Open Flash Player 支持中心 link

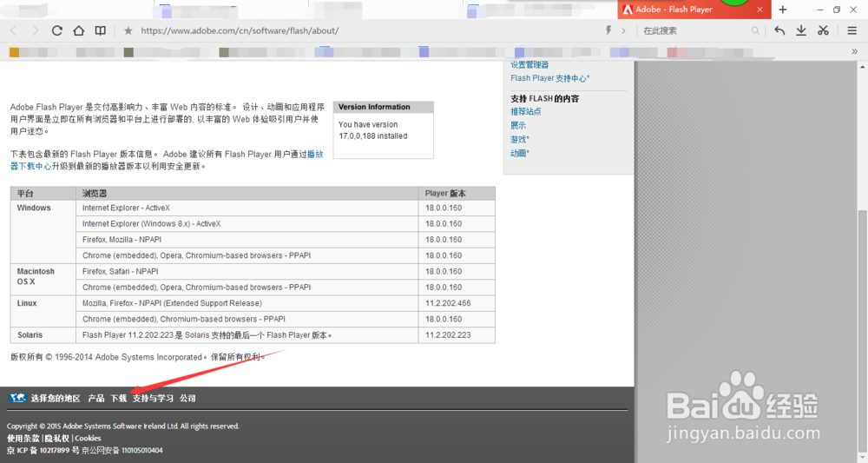pyautogui.click(x=549, y=79)
